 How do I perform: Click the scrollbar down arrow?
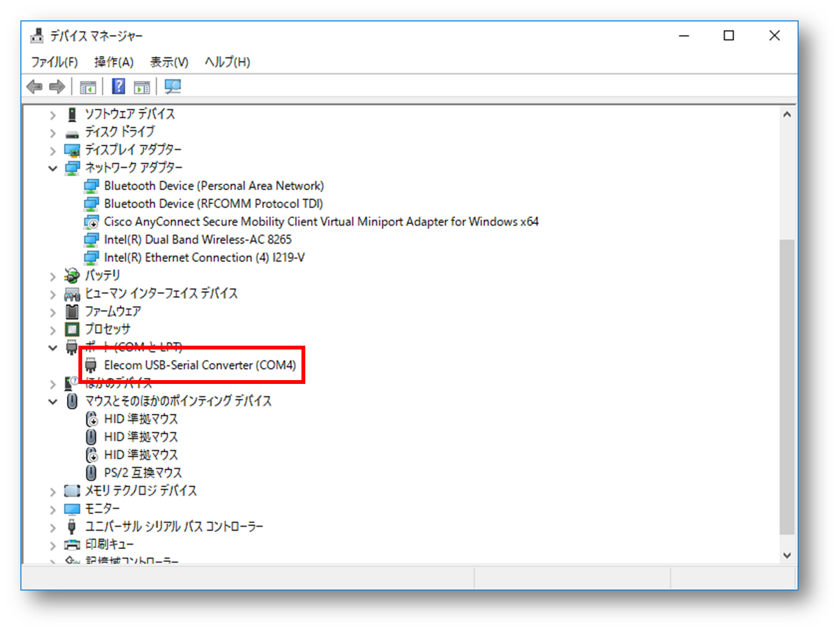click(x=787, y=555)
